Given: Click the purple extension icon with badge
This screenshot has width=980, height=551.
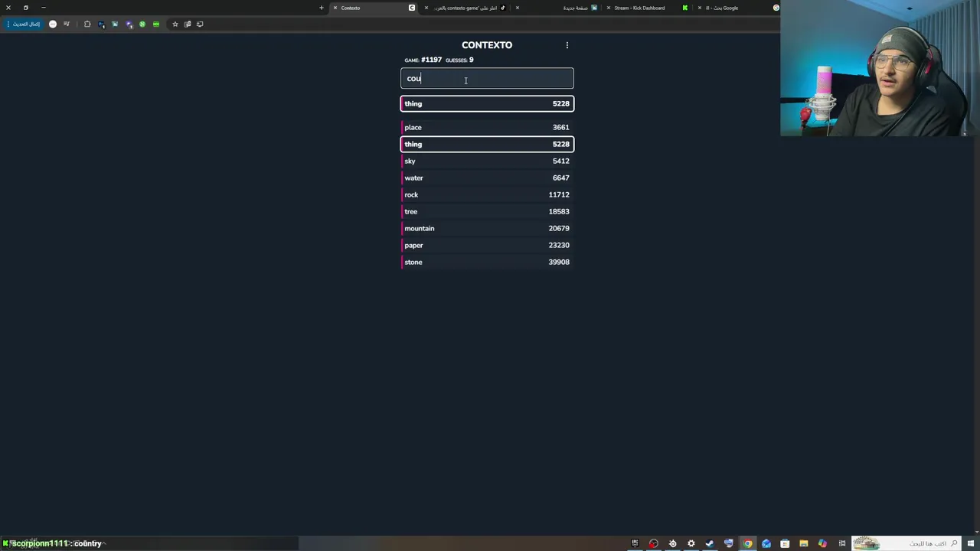Looking at the screenshot, I should pos(129,24).
